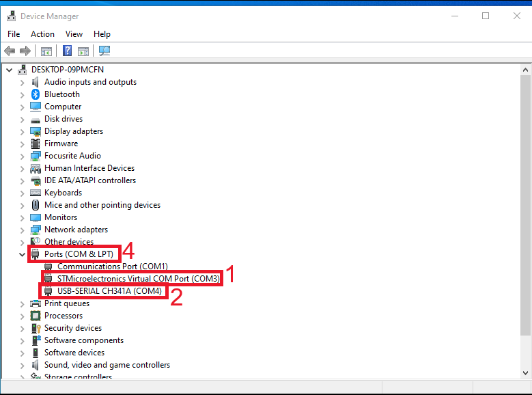Expand the Sound, video and game controllers arrow

click(x=22, y=366)
